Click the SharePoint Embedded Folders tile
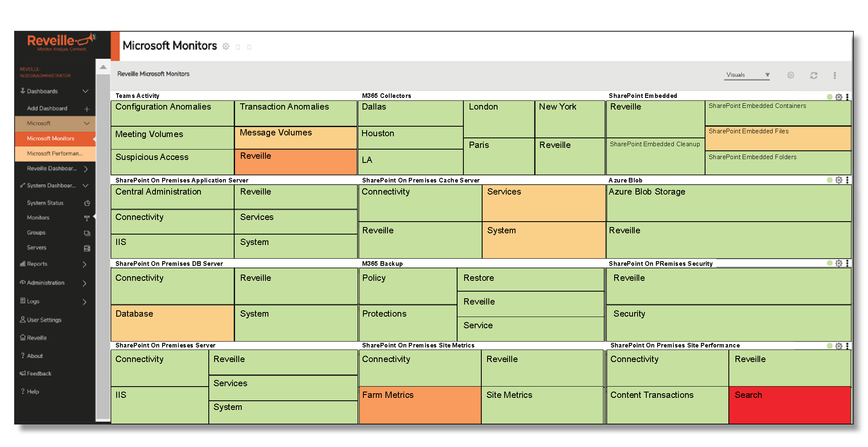The image size is (868, 447). [778, 162]
